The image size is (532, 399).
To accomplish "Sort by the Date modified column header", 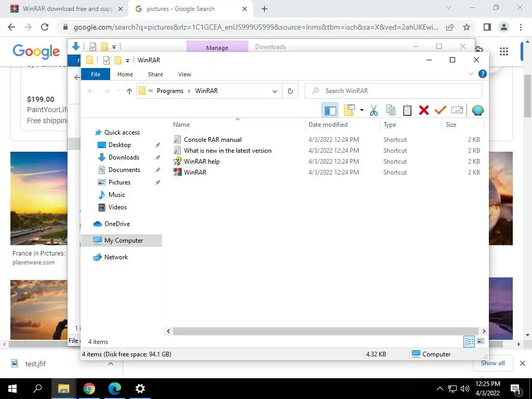I will 328,125.
